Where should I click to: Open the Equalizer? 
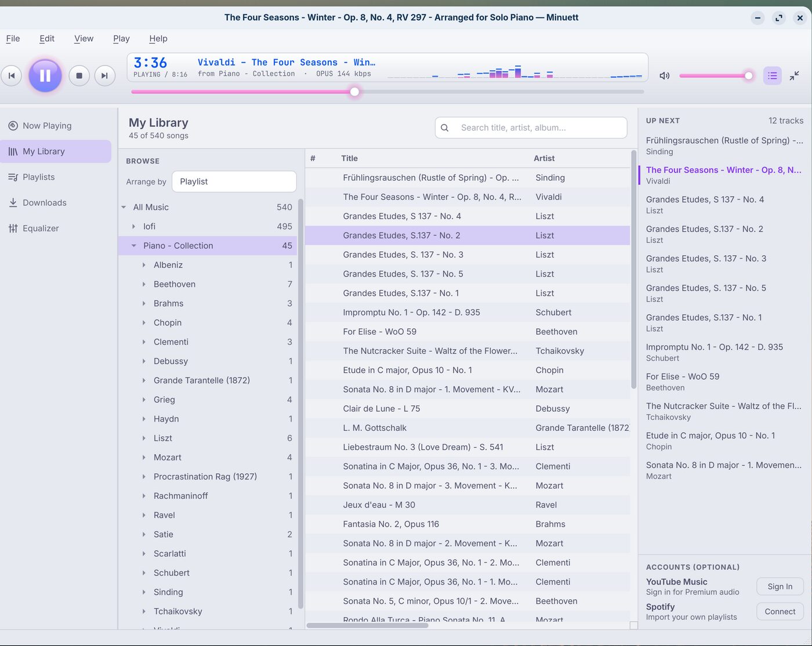(x=56, y=228)
